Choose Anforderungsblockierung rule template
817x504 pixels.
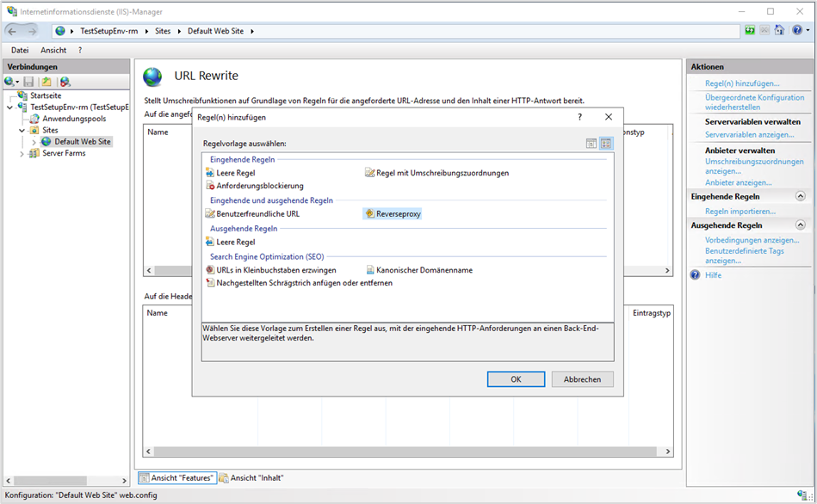tap(259, 186)
